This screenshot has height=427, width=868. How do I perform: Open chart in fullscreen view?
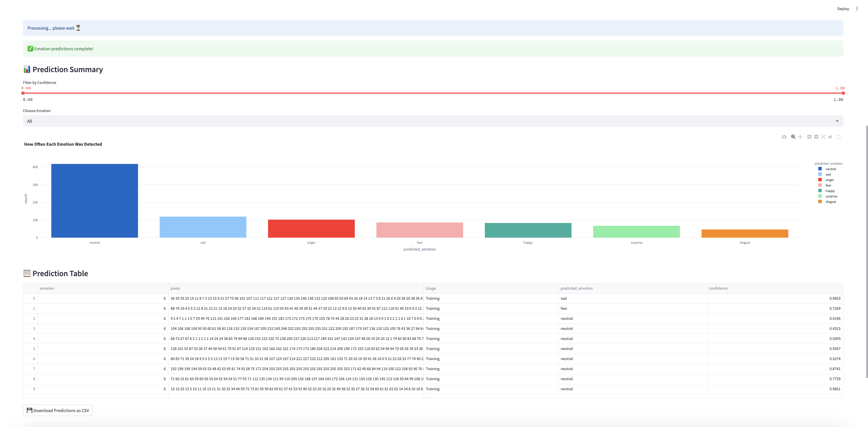(x=839, y=137)
